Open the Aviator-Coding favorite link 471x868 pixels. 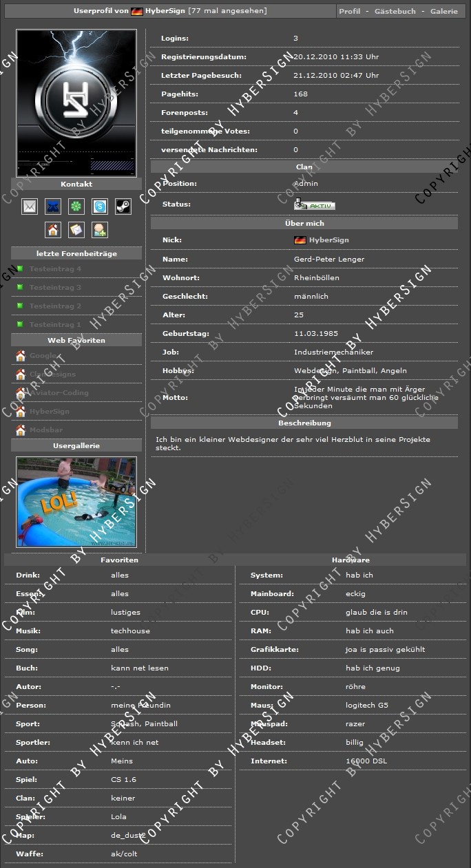point(59,393)
